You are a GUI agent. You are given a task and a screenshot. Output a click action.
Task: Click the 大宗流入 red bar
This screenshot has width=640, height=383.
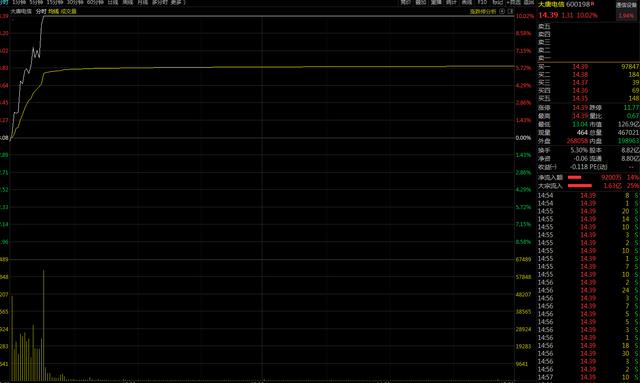580,186
